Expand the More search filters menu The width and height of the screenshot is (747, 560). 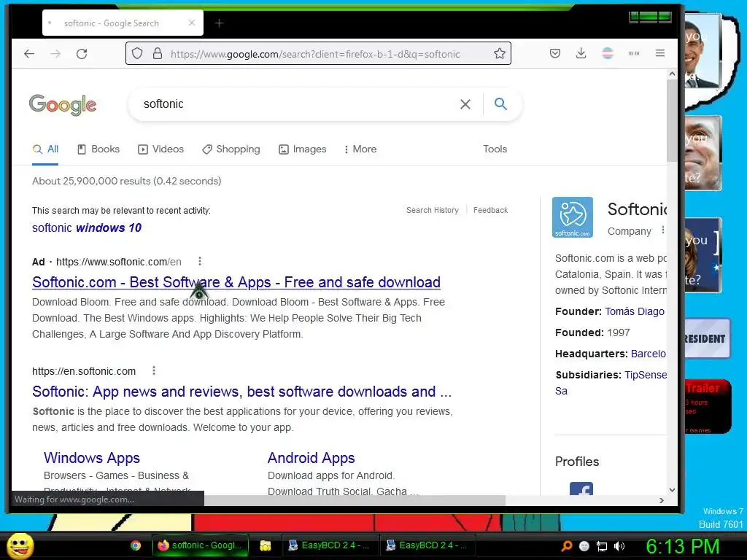360,149
